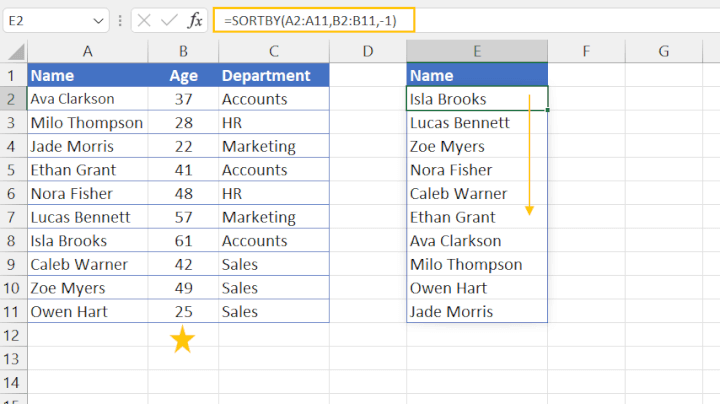Select cell E2 with Isla Brooks
The image size is (720, 404).
pyautogui.click(x=477, y=99)
